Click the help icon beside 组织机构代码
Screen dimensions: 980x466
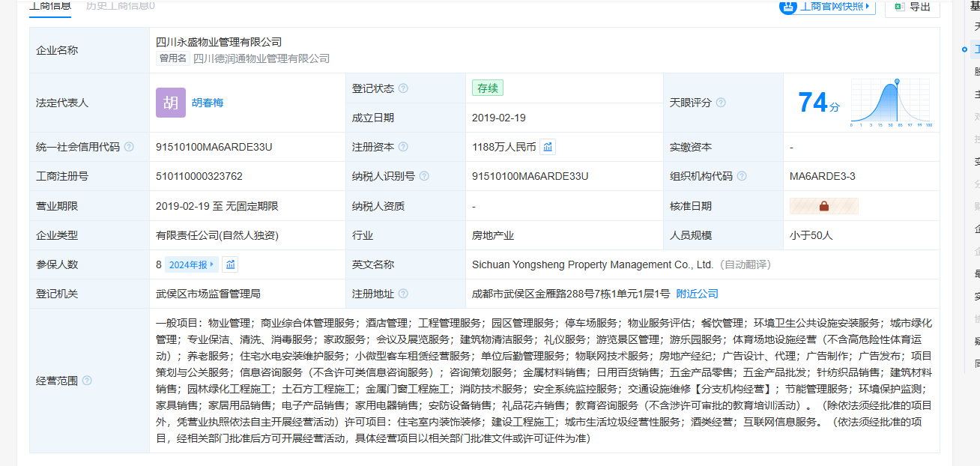tap(742, 176)
